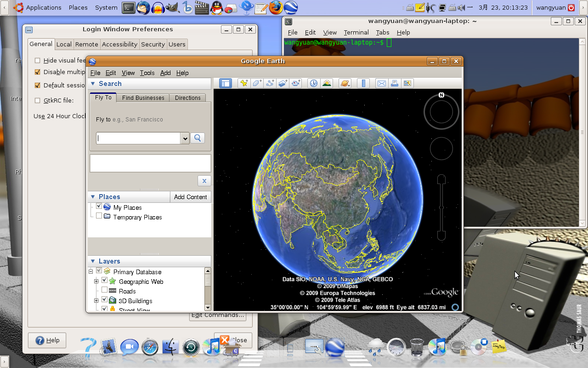Open the Terminal window's Edit menu

tap(311, 32)
